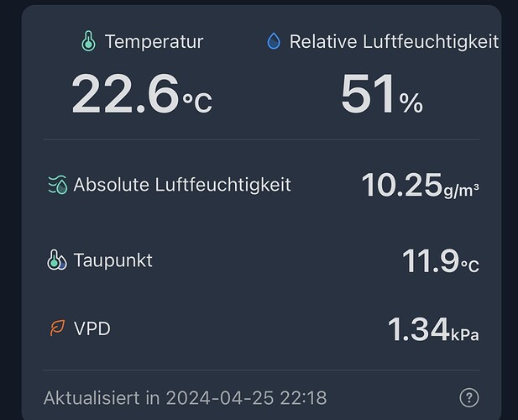Viewport: 518px width, 420px height.
Task: Select the Relative Luftfeuchtigkeit label
Action: click(x=394, y=41)
